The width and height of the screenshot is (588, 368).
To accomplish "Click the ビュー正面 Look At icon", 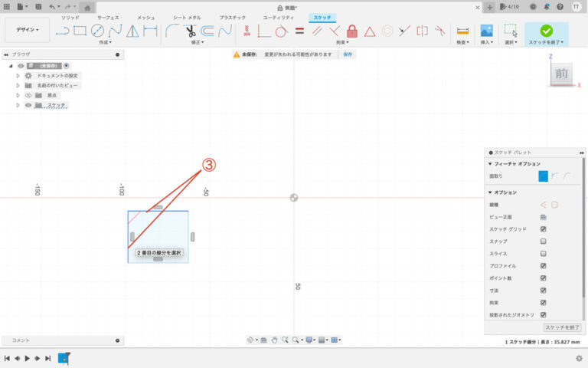I will [543, 216].
